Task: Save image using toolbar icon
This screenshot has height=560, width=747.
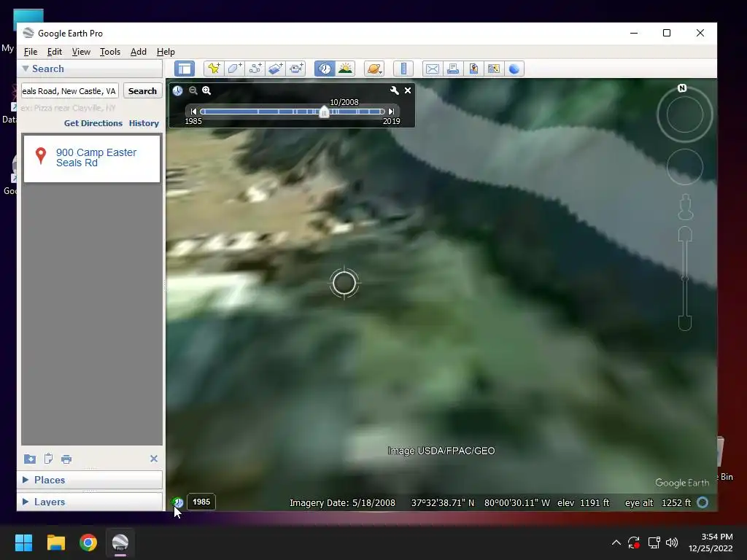Action: coord(473,69)
